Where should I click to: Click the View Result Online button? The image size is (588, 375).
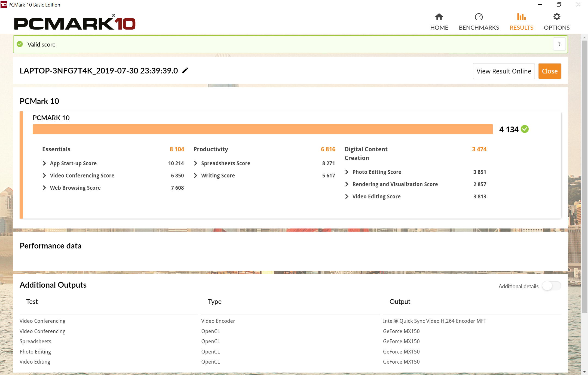504,71
